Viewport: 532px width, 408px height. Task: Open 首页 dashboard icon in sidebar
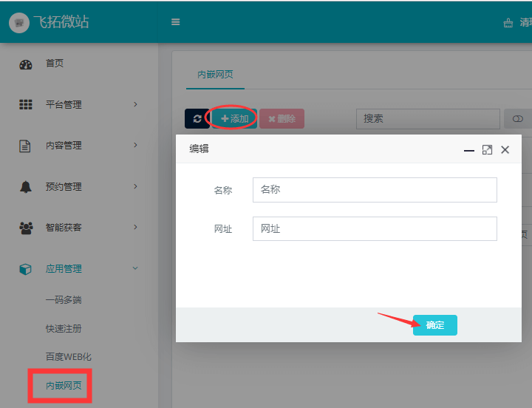click(25, 64)
